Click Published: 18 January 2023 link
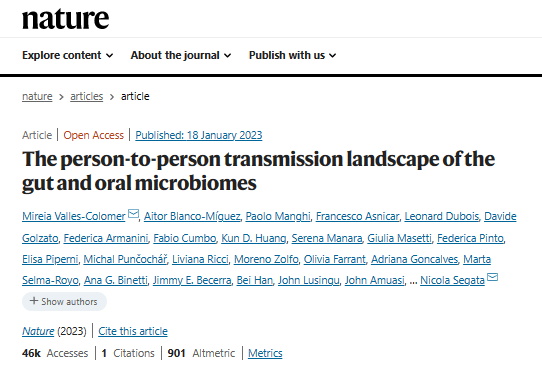The image size is (542, 370). click(199, 135)
